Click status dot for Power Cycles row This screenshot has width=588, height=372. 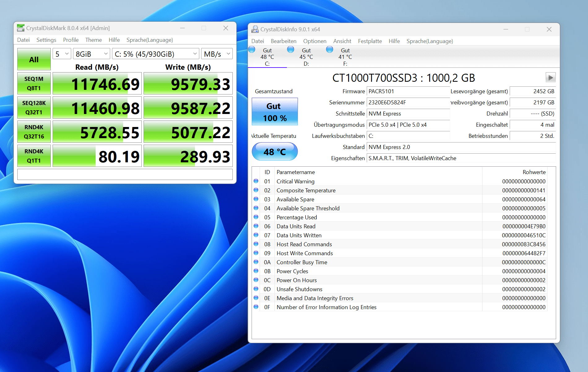click(256, 271)
